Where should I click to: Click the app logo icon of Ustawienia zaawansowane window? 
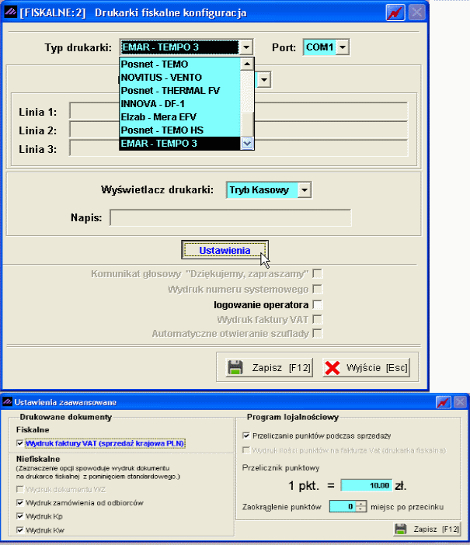click(7, 402)
